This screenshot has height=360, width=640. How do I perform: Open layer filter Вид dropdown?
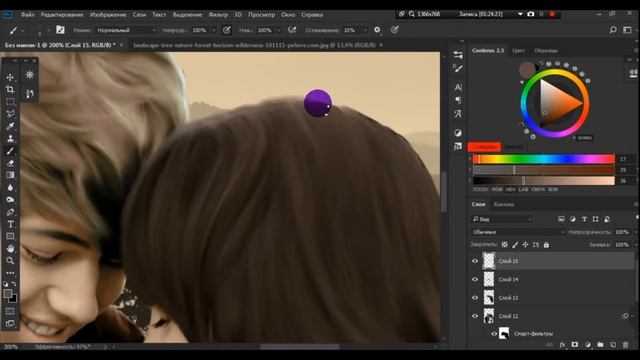[502, 219]
